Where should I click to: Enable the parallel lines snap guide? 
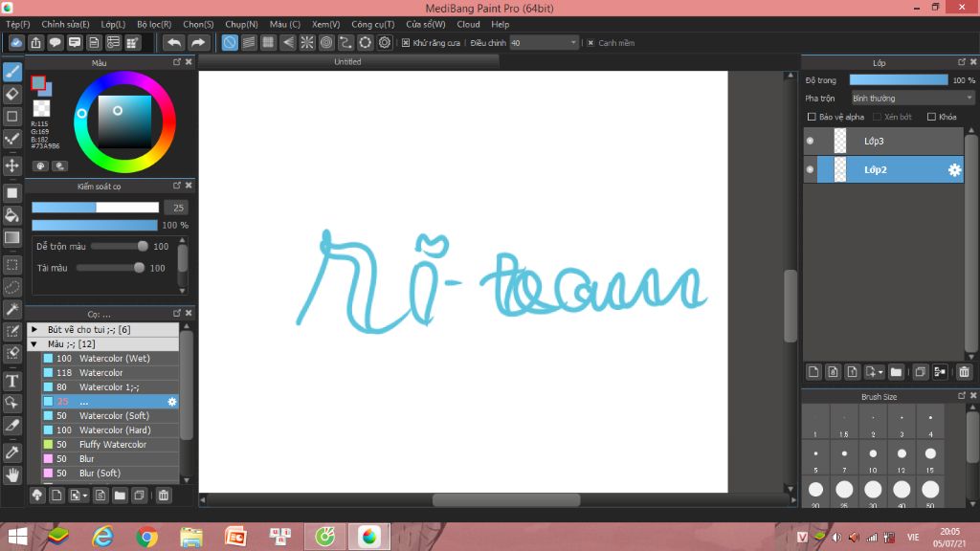(249, 42)
